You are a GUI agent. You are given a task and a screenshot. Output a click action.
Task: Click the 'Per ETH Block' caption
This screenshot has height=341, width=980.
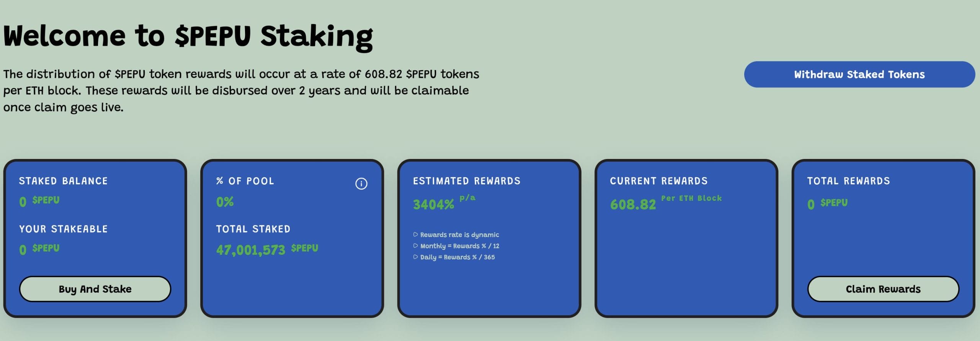coord(691,198)
